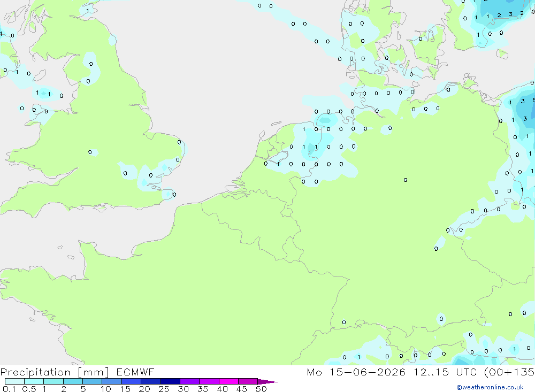Click the 0.5–1 mm legend color box

click(34, 381)
